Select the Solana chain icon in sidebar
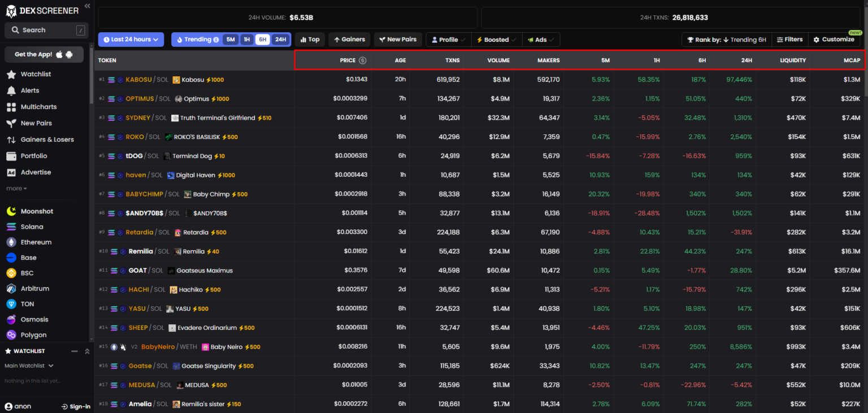The image size is (868, 413). click(11, 227)
